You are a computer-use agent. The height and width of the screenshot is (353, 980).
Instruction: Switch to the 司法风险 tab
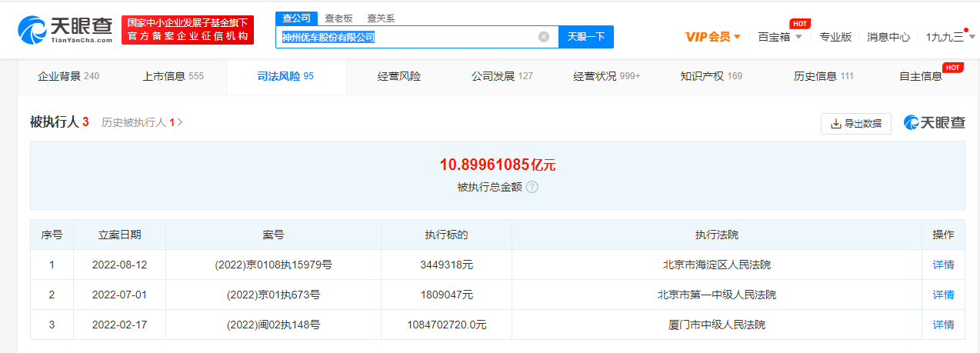(x=285, y=76)
